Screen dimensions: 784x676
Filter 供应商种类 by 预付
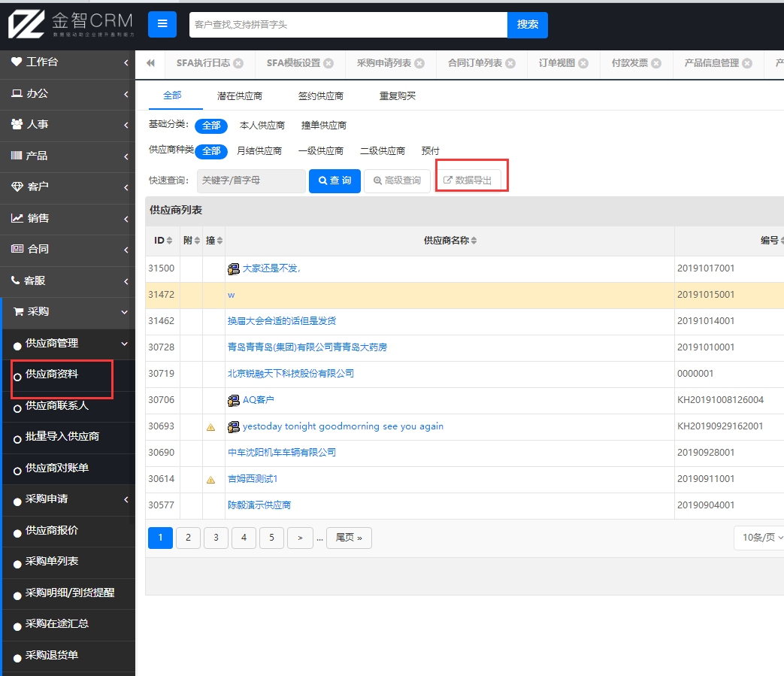431,151
